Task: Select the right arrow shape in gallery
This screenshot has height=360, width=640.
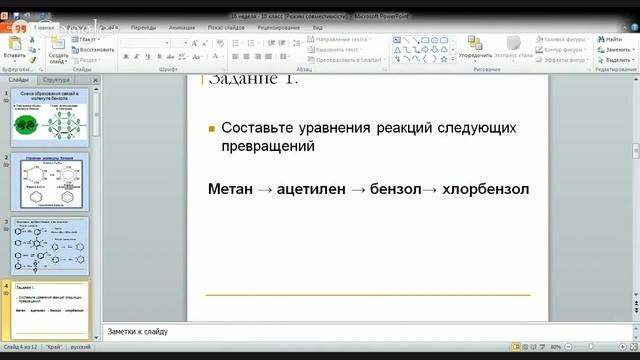Action: pyautogui.click(x=425, y=50)
